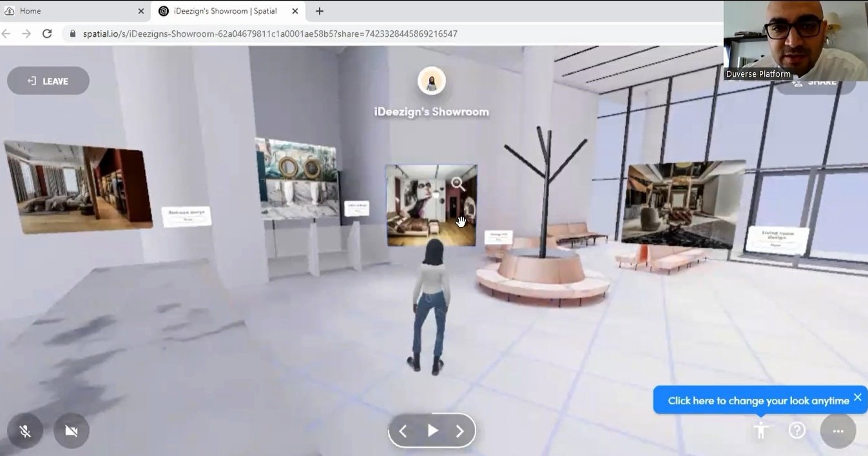Open the help question mark icon
The height and width of the screenshot is (456, 868).
(x=797, y=430)
